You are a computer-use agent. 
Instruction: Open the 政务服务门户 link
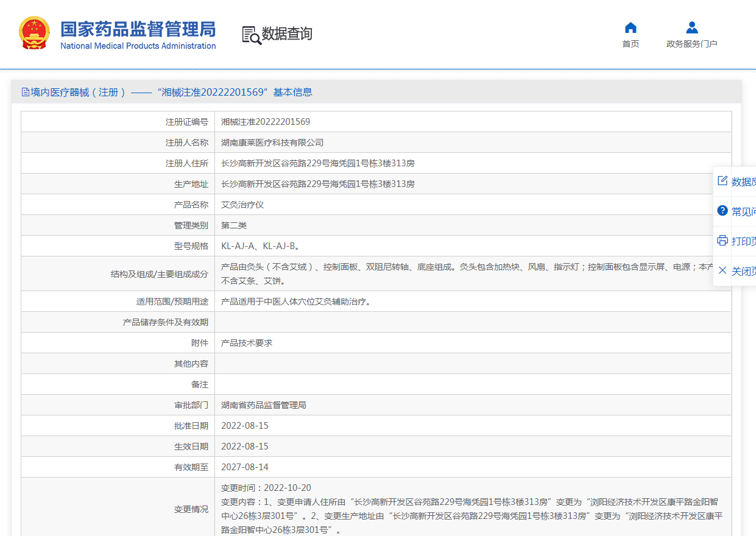[x=692, y=44]
